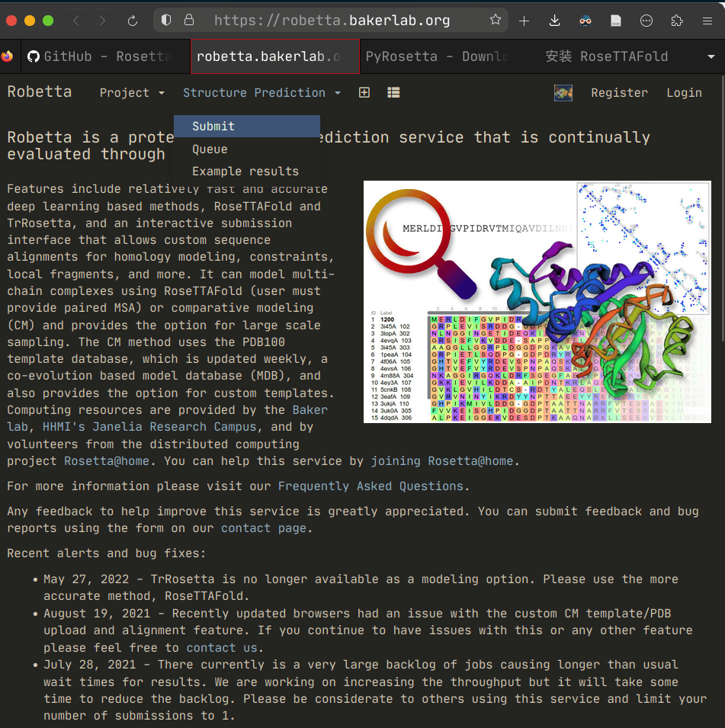Click the padlock site security icon
Viewport: 725px width, 728px height.
188,20
